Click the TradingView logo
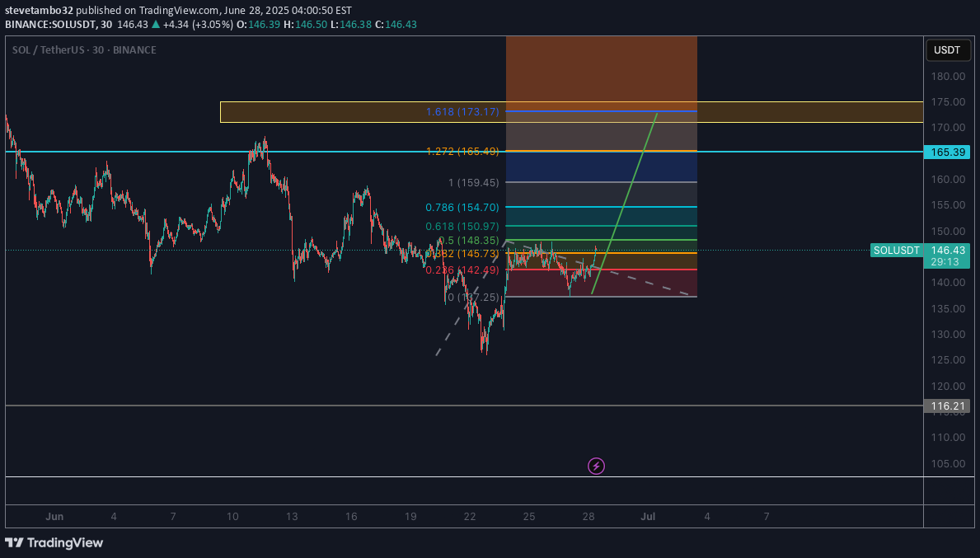 pos(54,542)
